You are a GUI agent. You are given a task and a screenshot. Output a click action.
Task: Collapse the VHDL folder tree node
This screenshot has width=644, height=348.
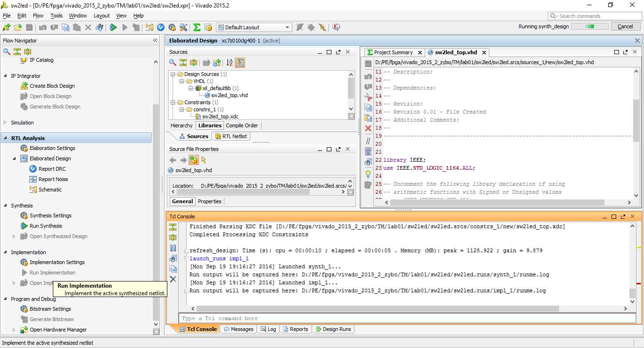click(182, 81)
